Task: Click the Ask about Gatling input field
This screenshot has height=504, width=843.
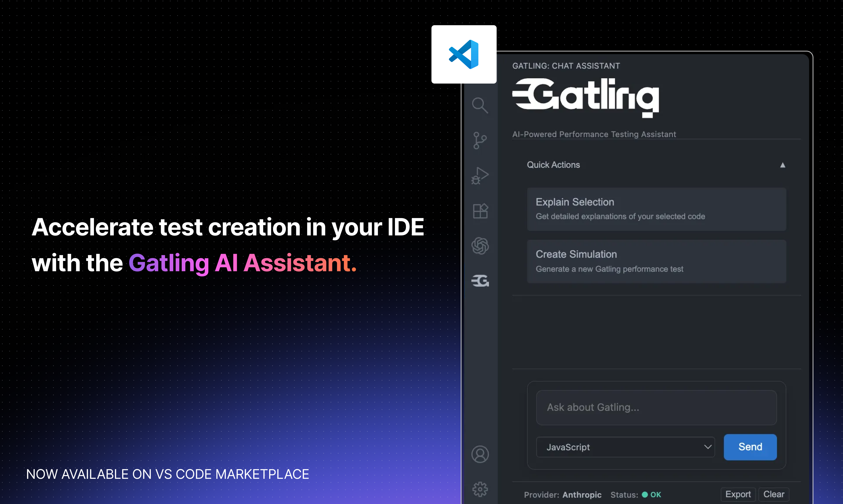Action: click(656, 407)
